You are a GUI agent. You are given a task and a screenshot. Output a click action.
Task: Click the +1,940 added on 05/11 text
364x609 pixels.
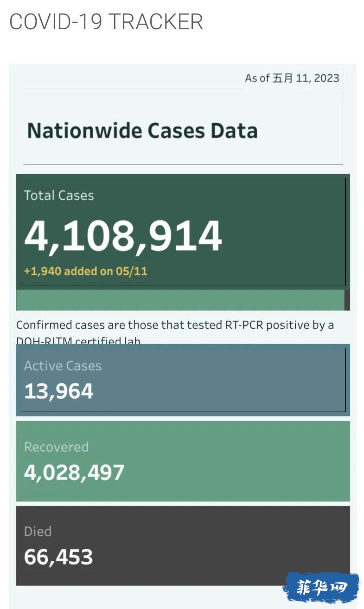coord(86,271)
